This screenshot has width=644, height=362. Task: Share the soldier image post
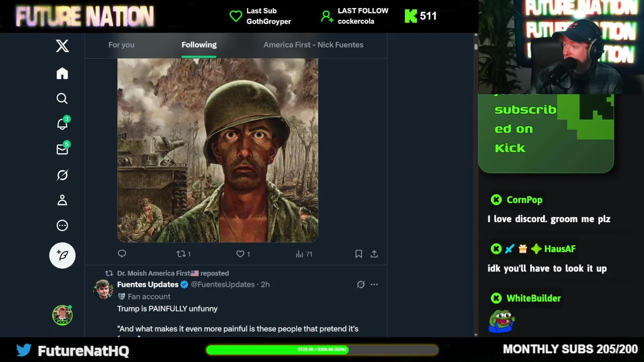tap(374, 254)
